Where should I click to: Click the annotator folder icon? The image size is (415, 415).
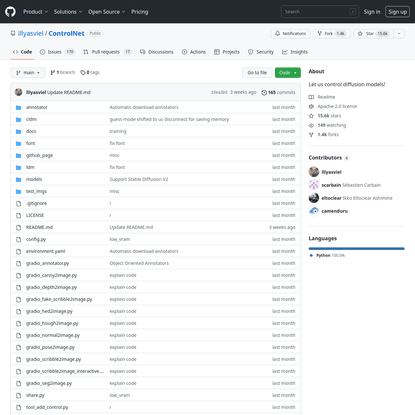point(19,107)
